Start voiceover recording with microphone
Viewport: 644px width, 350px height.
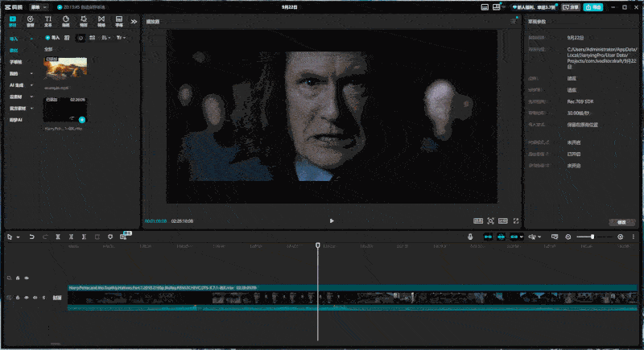pos(470,237)
